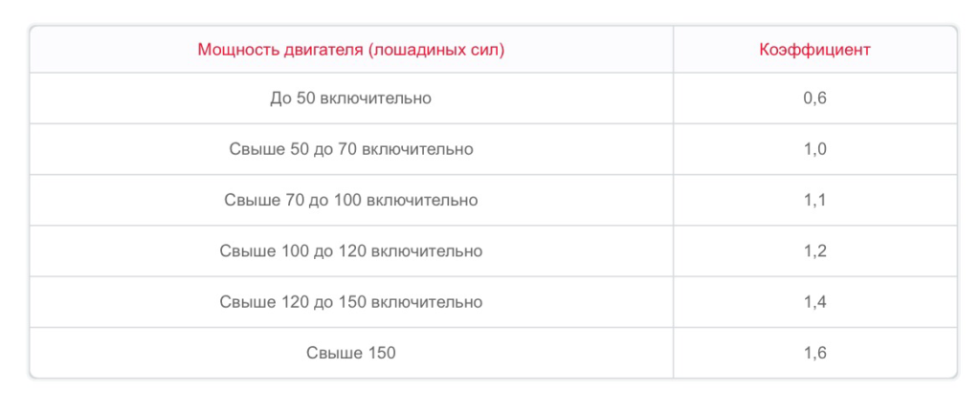Click the coefficient value 1,6
The height and width of the screenshot is (412, 980).
point(814,353)
